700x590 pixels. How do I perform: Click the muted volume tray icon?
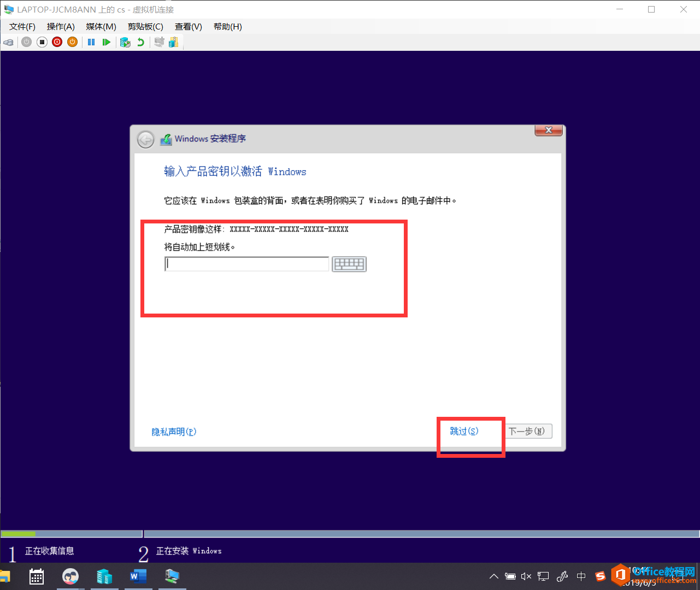(526, 576)
